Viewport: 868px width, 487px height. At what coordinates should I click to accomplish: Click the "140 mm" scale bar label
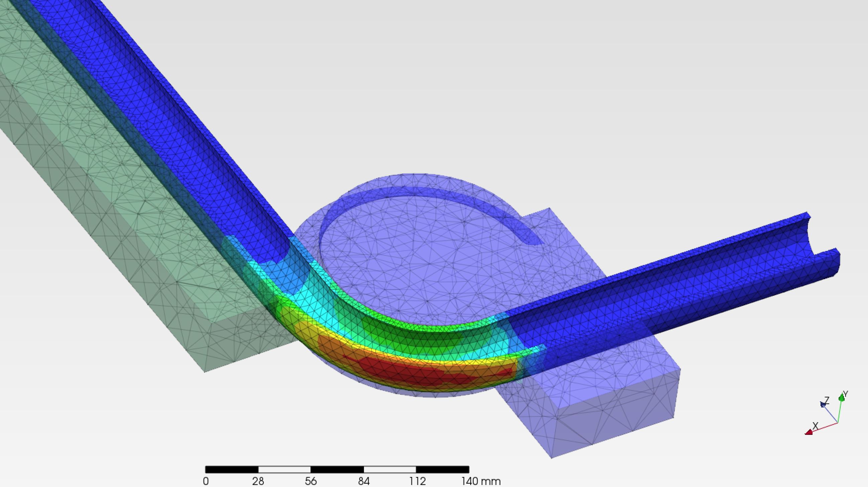[x=481, y=481]
